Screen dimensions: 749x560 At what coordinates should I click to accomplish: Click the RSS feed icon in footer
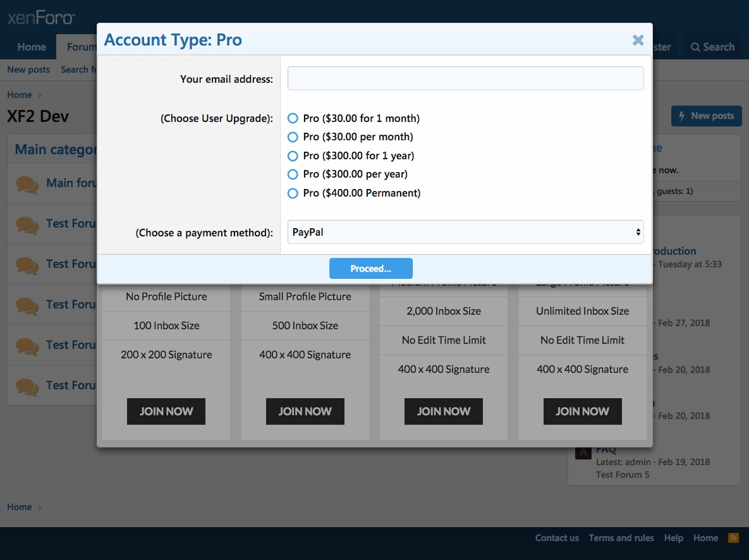[x=733, y=538]
